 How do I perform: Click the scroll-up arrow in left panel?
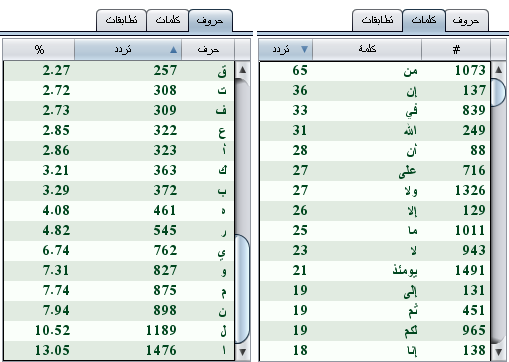tap(243, 70)
